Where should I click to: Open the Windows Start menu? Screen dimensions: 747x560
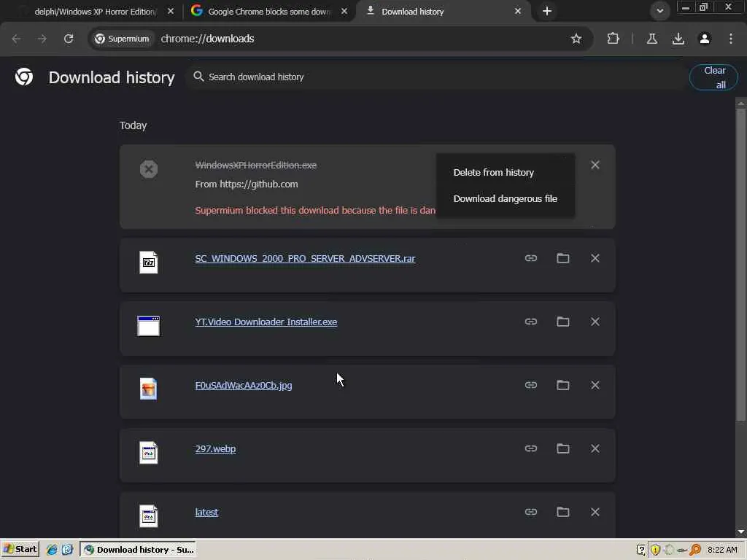point(20,550)
